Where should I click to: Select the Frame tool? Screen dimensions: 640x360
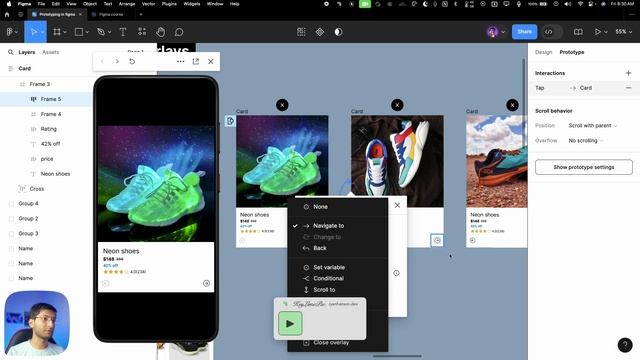[x=57, y=32]
